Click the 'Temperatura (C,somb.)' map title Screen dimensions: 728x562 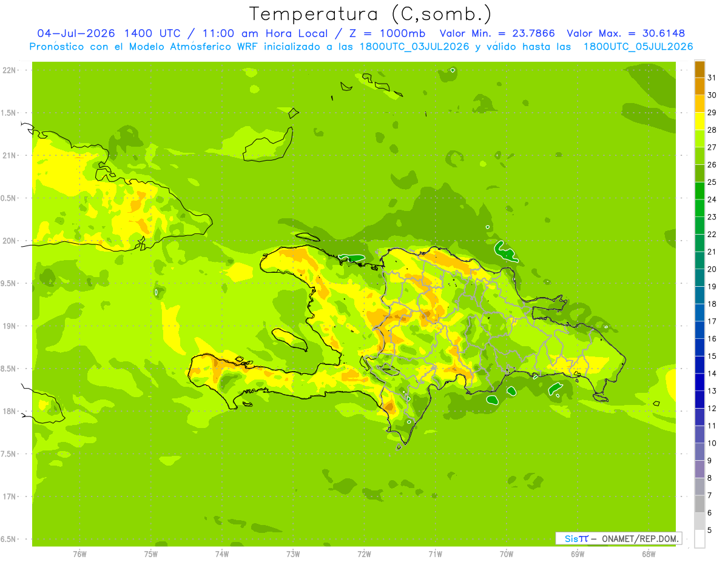pos(370,13)
